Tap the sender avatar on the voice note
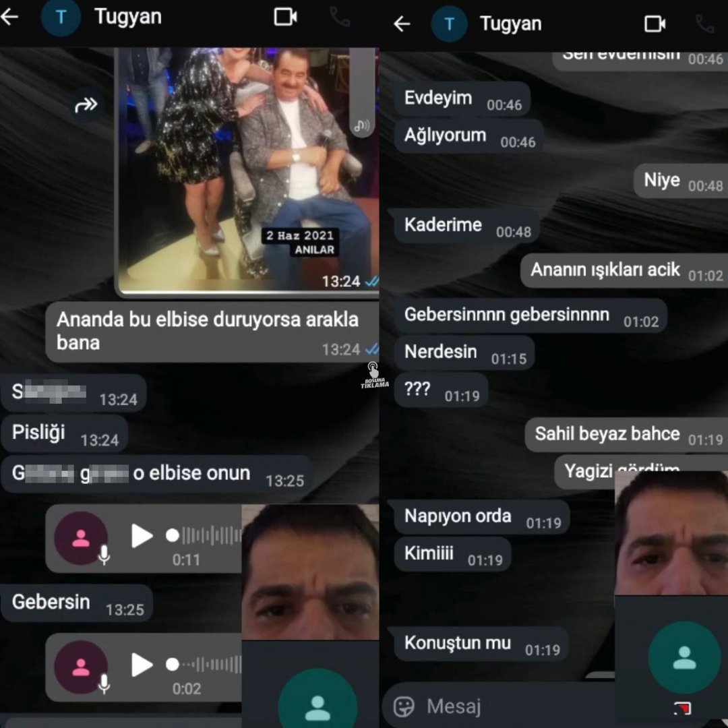The width and height of the screenshot is (728, 728). click(x=80, y=536)
